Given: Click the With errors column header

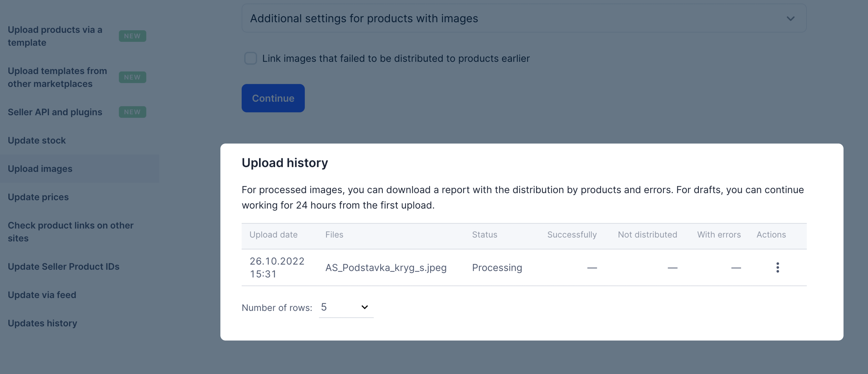Looking at the screenshot, I should 719,234.
